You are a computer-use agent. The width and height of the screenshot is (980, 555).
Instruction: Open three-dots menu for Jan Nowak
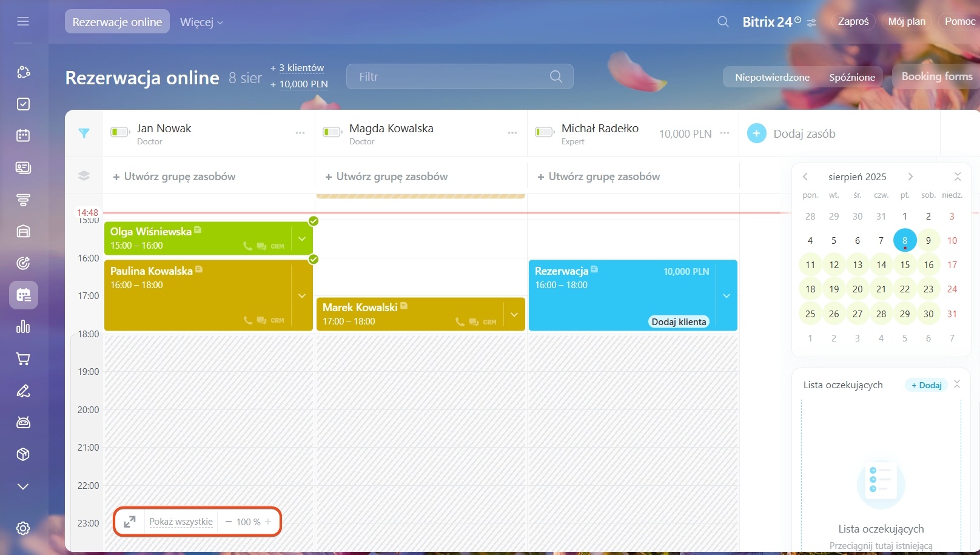click(x=300, y=133)
